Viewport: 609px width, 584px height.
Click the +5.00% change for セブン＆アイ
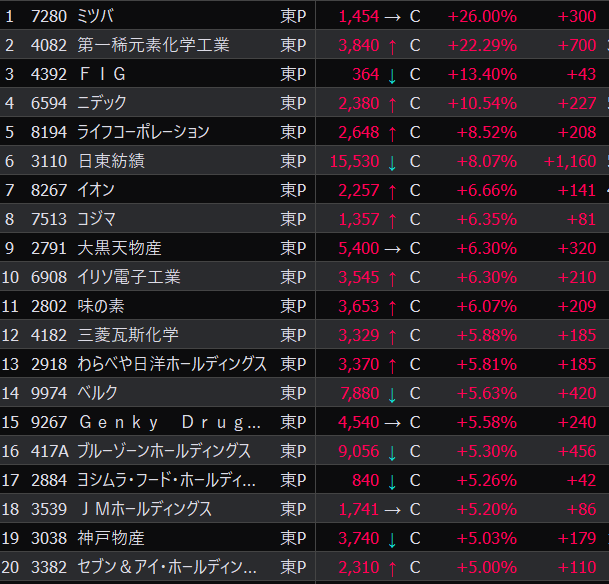pyautogui.click(x=487, y=568)
